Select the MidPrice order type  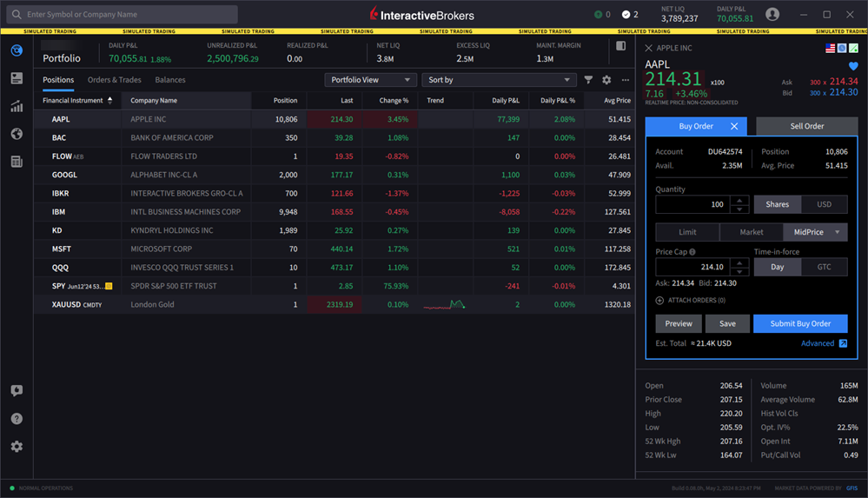point(808,232)
